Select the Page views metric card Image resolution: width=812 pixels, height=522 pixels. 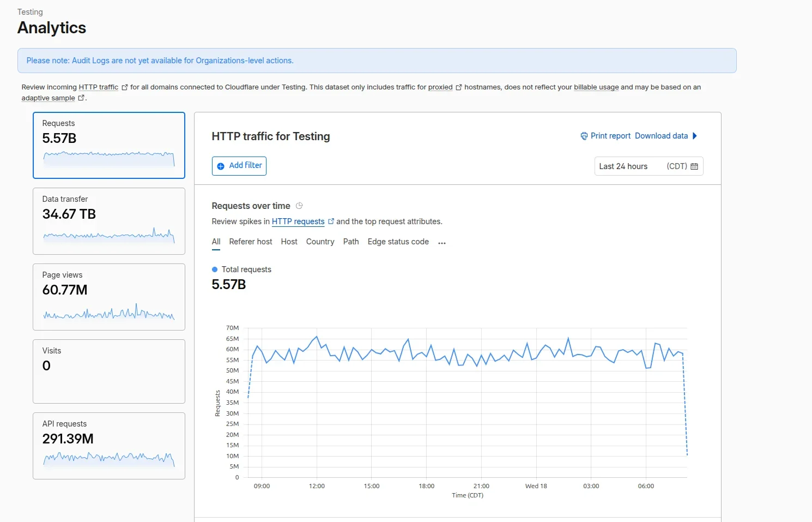pyautogui.click(x=108, y=297)
